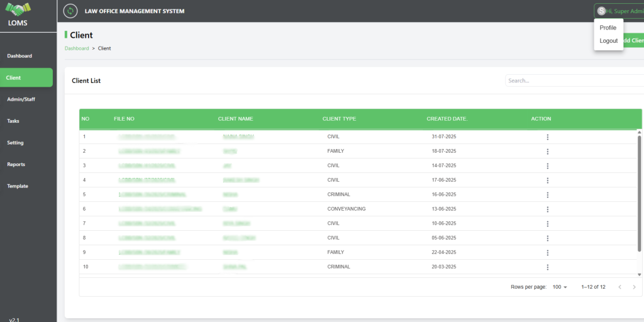The width and height of the screenshot is (644, 322).
Task: Click kebab icon on conveyancing row 6
Action: click(547, 209)
